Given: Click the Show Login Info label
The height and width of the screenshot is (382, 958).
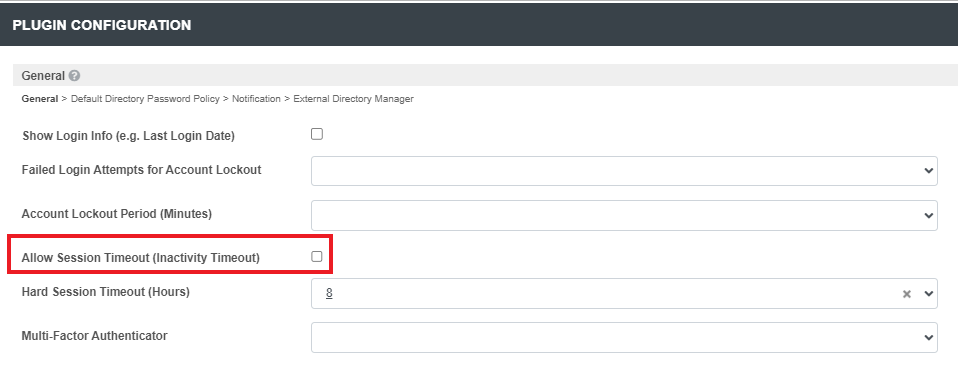Looking at the screenshot, I should tap(128, 136).
